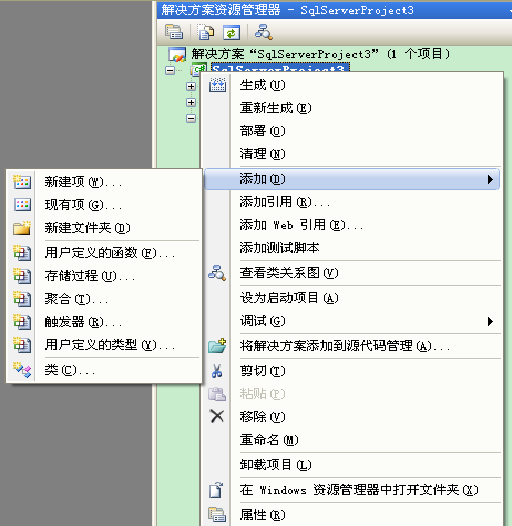Viewport: 512px width, 526px height.
Task: Select 存储过程(U)... in submenu
Action: click(104, 276)
